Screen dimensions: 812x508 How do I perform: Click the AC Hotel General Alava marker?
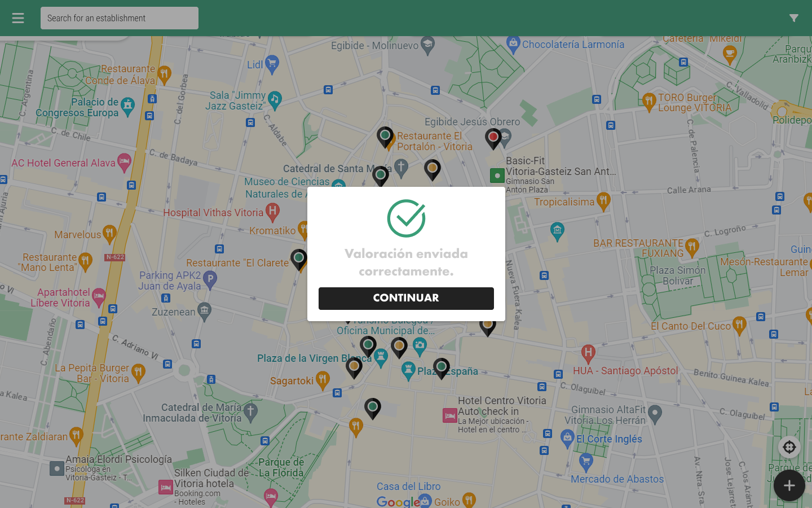click(x=124, y=163)
